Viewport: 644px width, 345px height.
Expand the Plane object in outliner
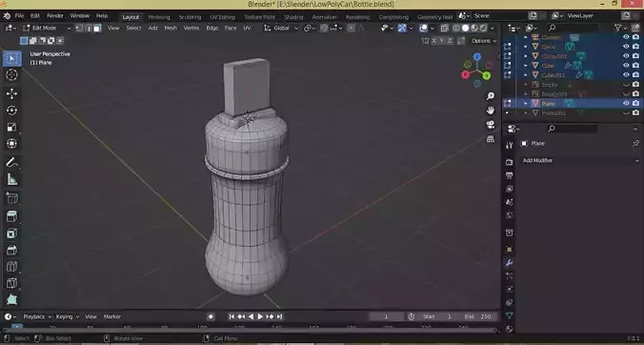point(526,104)
